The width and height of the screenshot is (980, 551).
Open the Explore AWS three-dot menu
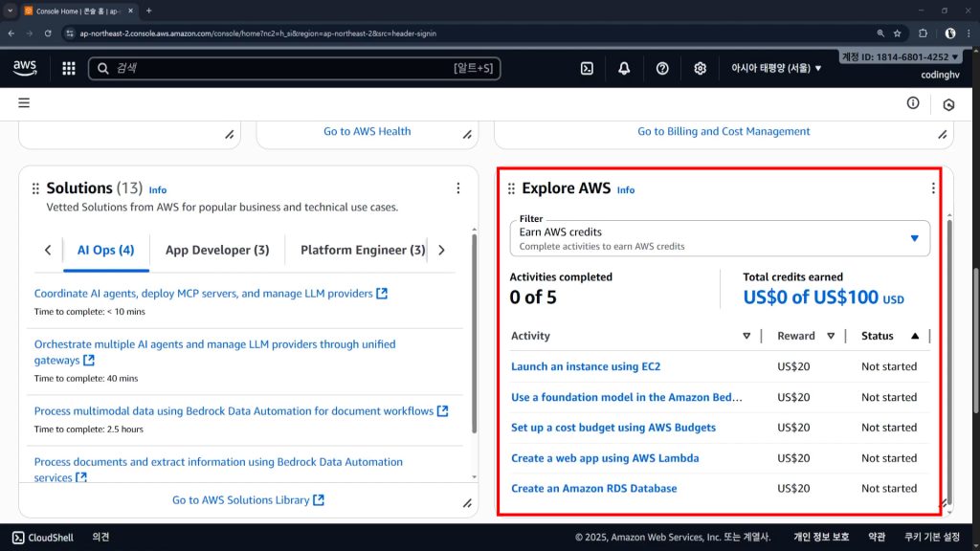tap(933, 188)
